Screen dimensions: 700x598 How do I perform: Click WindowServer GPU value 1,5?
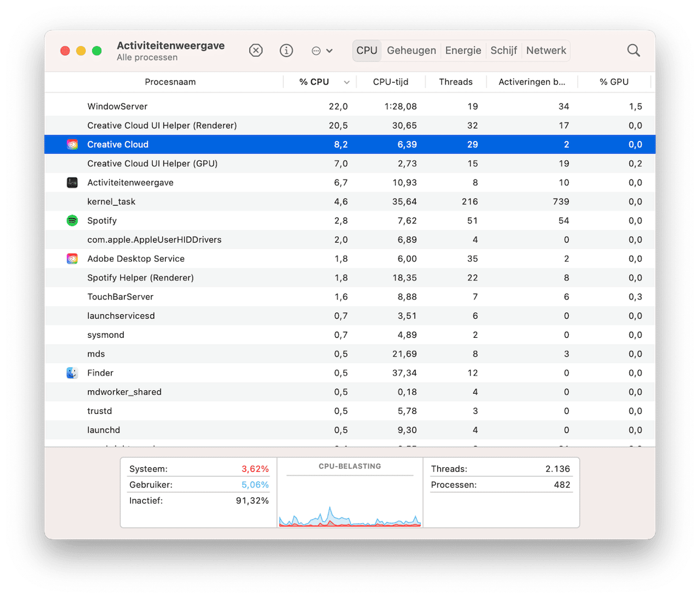pyautogui.click(x=636, y=106)
